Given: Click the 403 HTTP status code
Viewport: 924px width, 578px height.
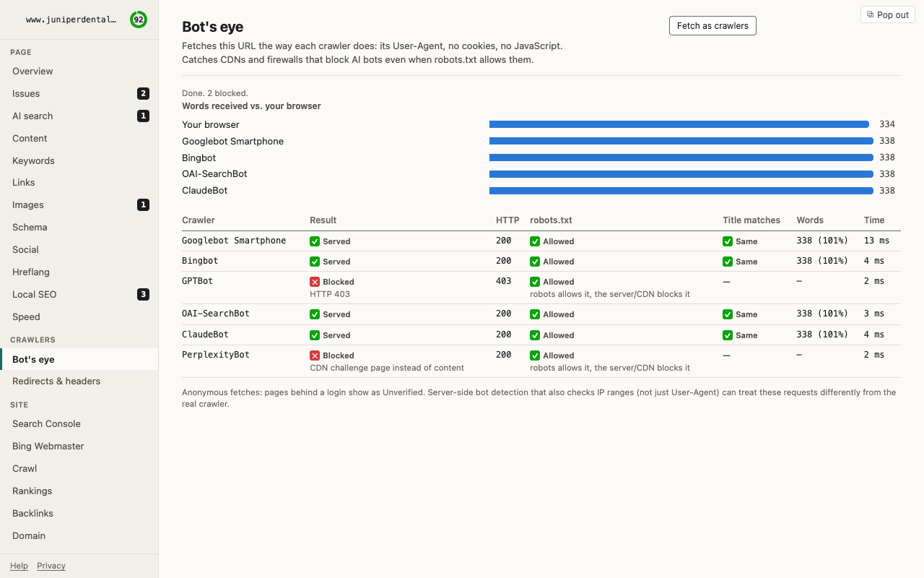Looking at the screenshot, I should [x=504, y=281].
